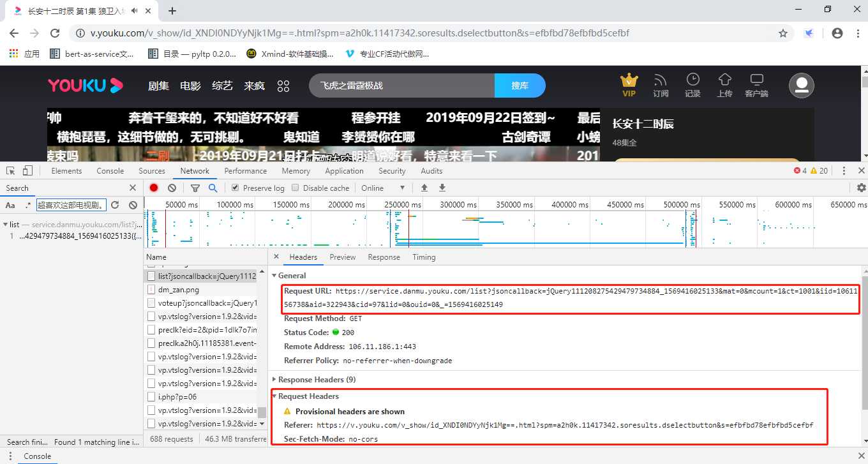The height and width of the screenshot is (464, 868).
Task: View the Timing tab of the request
Action: [424, 257]
